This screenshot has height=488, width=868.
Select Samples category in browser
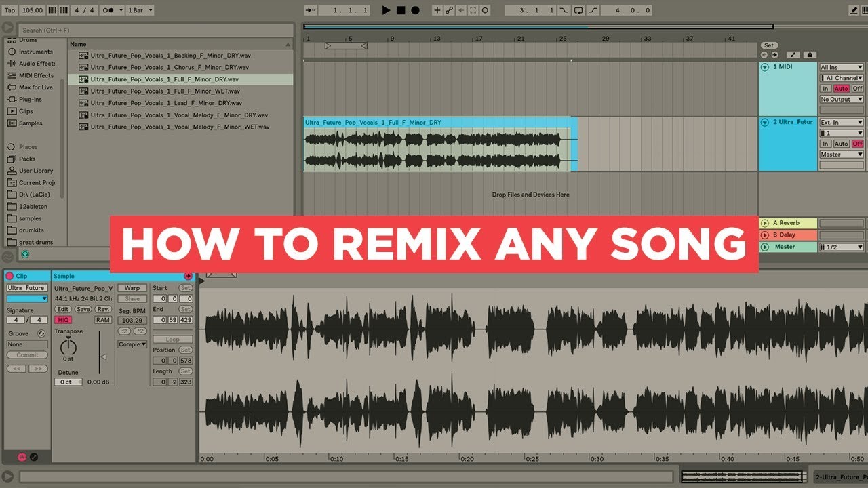click(x=31, y=123)
